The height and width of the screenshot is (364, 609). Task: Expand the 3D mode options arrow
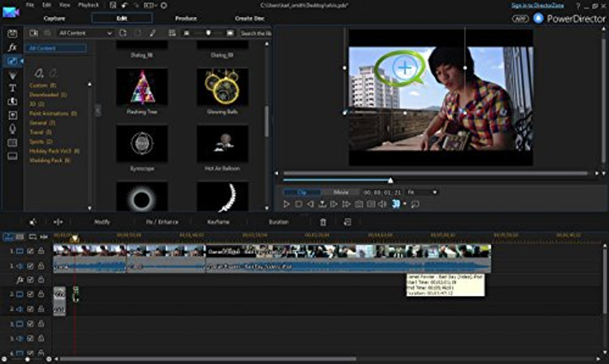pos(405,204)
